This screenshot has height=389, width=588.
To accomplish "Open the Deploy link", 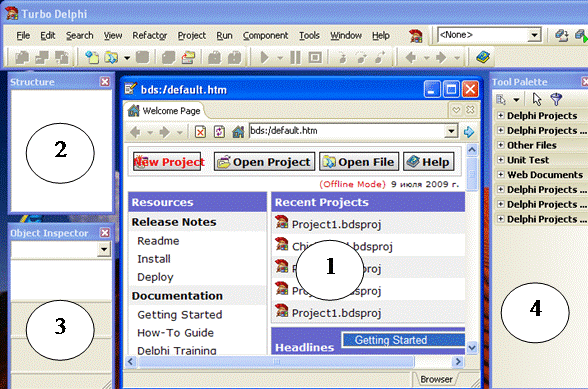I will point(155,277).
